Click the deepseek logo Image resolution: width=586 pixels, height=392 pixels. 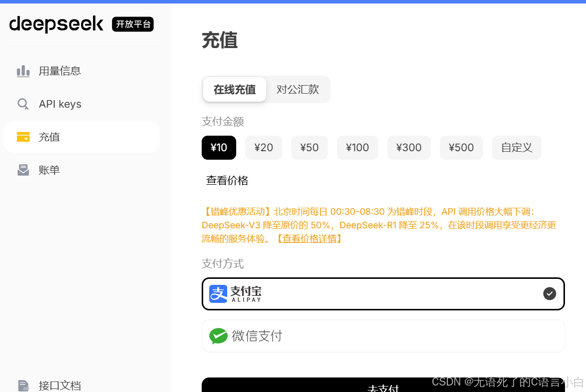(x=56, y=25)
